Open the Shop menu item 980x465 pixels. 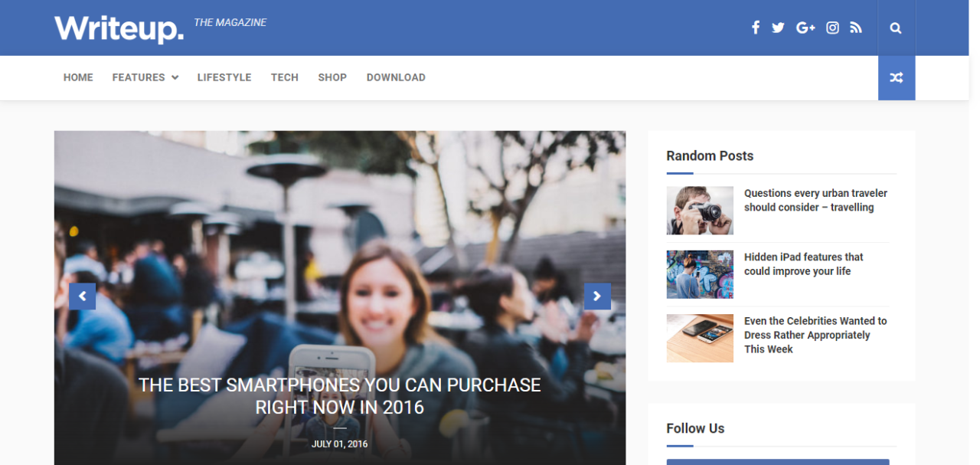click(x=332, y=77)
